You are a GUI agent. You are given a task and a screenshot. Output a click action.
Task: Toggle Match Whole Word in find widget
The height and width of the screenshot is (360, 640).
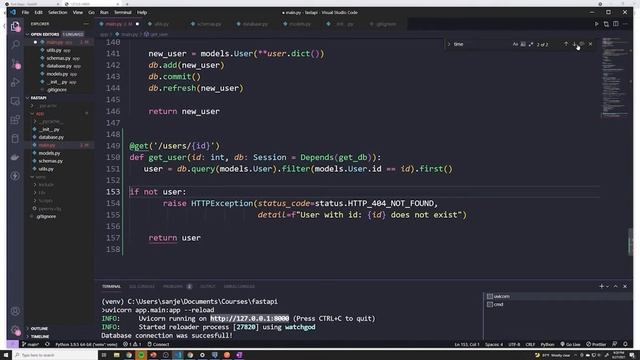click(x=523, y=44)
